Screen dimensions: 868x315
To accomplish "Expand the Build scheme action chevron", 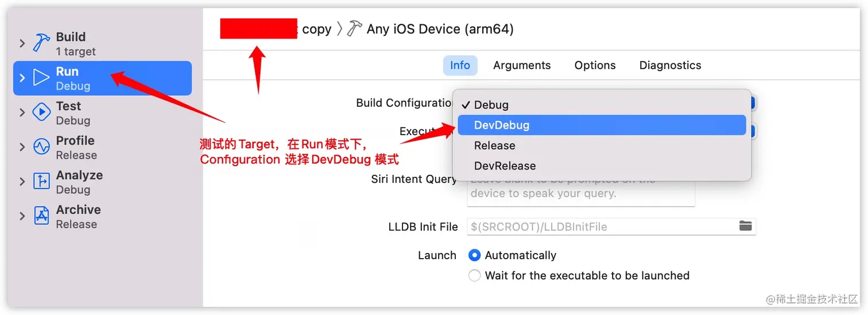I will coord(22,43).
